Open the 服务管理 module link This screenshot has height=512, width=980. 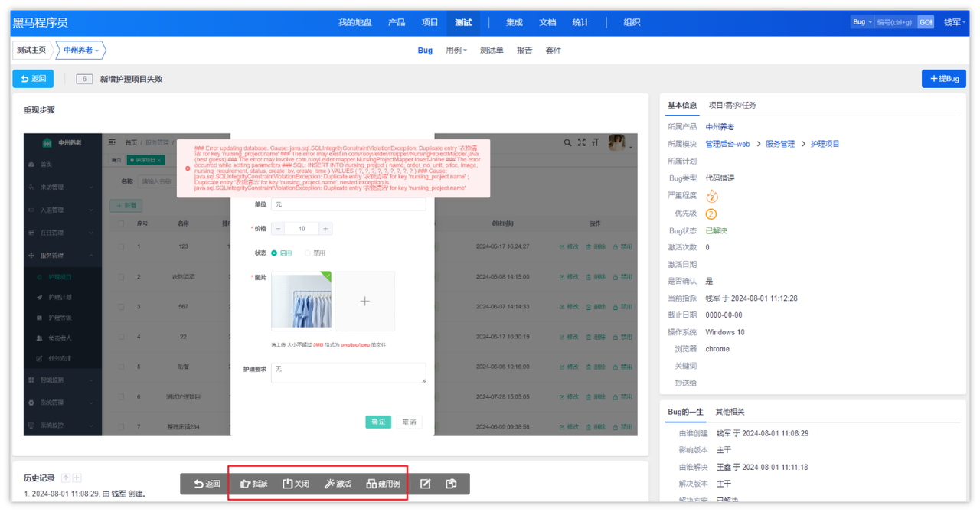coord(780,144)
